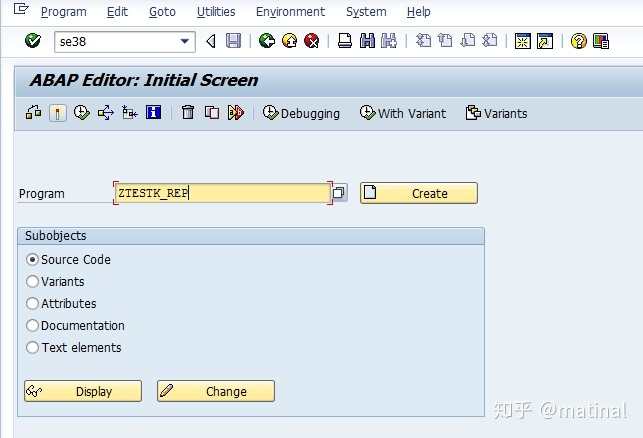Click the Create New Session icon
Screen dimensions: 643x438
[523, 41]
